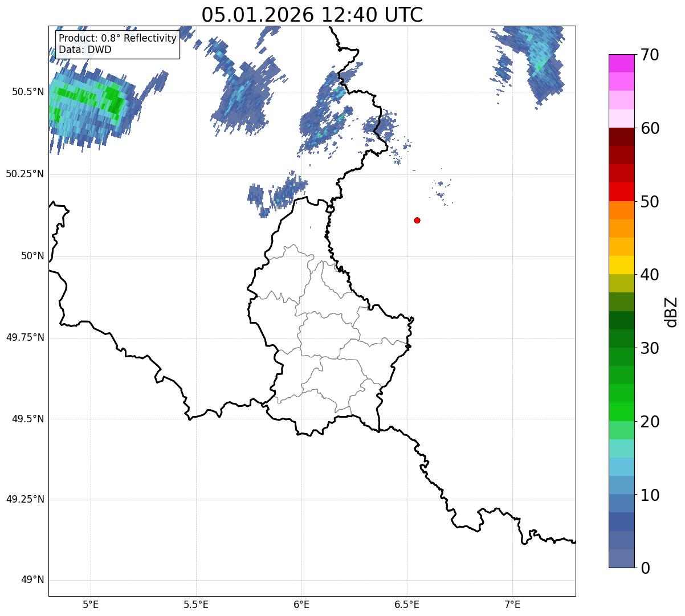Click the 50.5°N latitude label
This screenshot has height=616, width=685.
click(x=28, y=92)
